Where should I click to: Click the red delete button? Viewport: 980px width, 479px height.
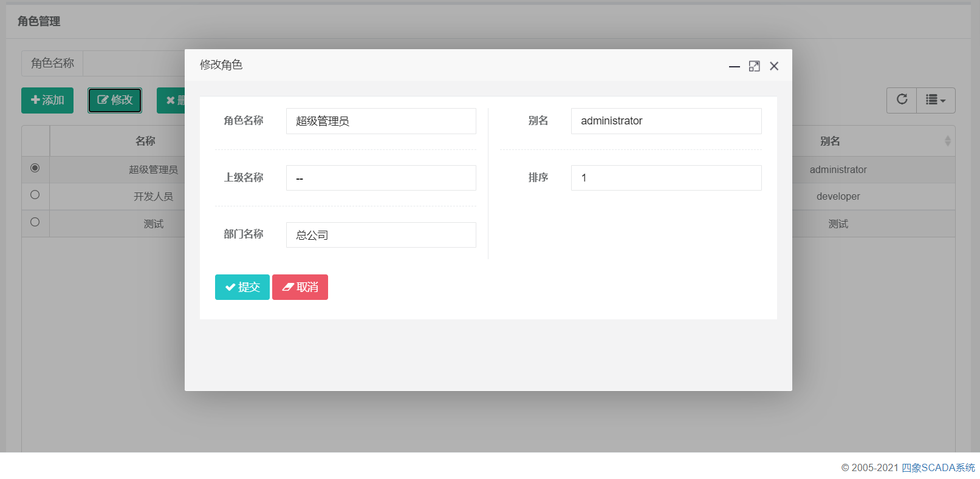coord(171,100)
